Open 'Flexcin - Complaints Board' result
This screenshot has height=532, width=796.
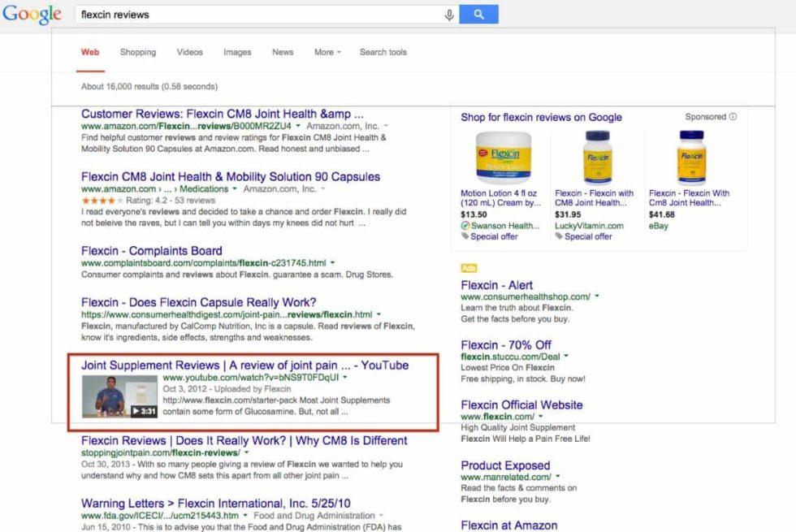[151, 251]
